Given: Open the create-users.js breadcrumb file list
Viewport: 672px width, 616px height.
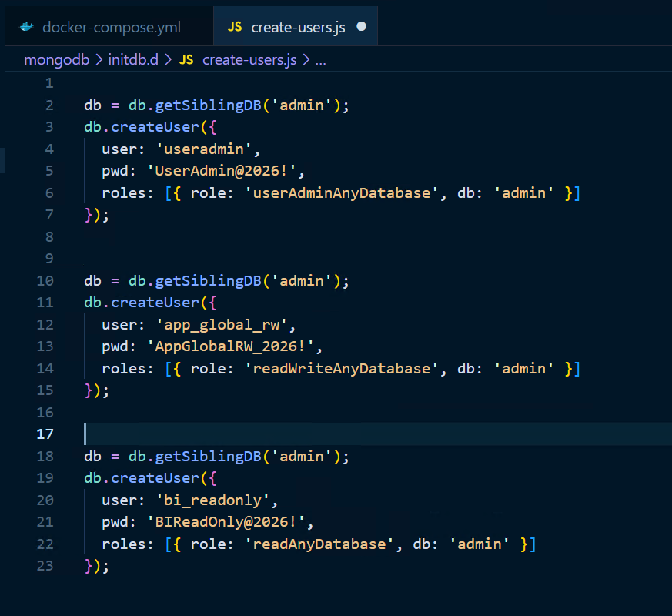Looking at the screenshot, I should click(249, 60).
